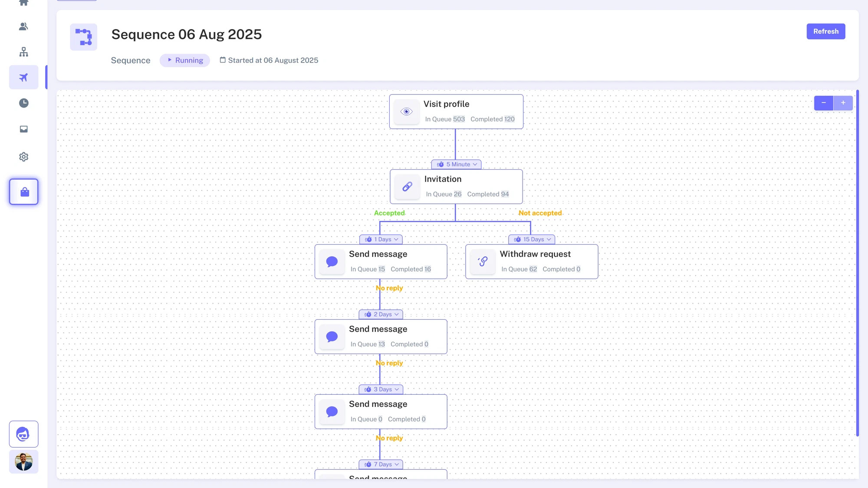Expand the 5 Minute delay dropdown
Image resolution: width=868 pixels, height=488 pixels.
coord(456,164)
